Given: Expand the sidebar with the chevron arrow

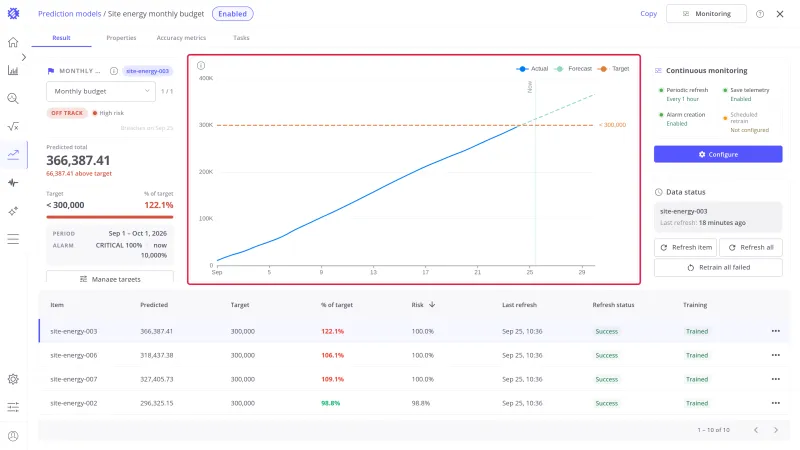Looking at the screenshot, I should [23, 57].
